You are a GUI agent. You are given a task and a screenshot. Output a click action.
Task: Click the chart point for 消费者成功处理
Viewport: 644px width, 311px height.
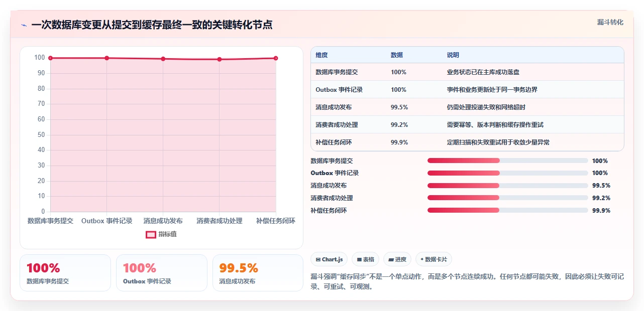[220, 59]
